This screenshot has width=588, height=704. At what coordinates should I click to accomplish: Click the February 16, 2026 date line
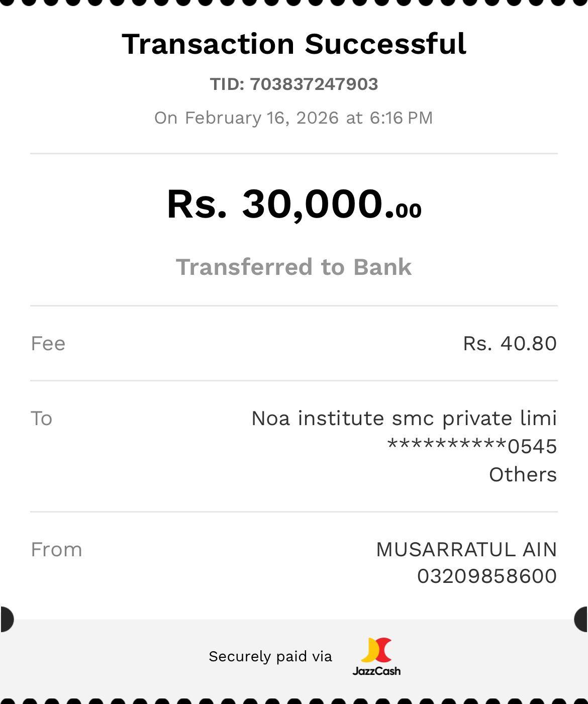[293, 118]
